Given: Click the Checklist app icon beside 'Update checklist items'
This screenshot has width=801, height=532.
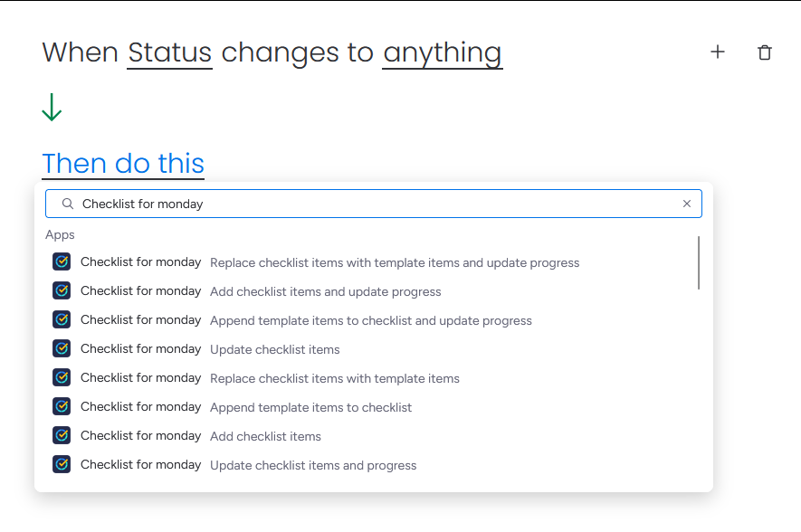Looking at the screenshot, I should (x=62, y=349).
